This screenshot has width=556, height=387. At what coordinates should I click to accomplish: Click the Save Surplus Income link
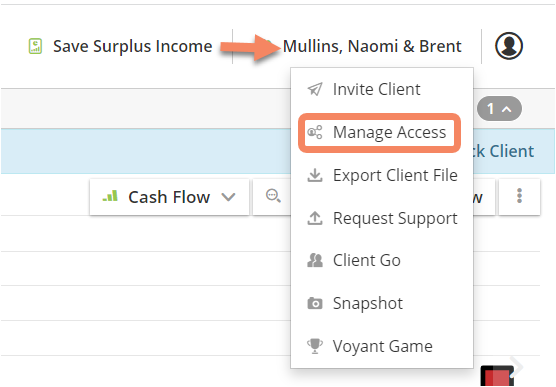click(x=133, y=46)
